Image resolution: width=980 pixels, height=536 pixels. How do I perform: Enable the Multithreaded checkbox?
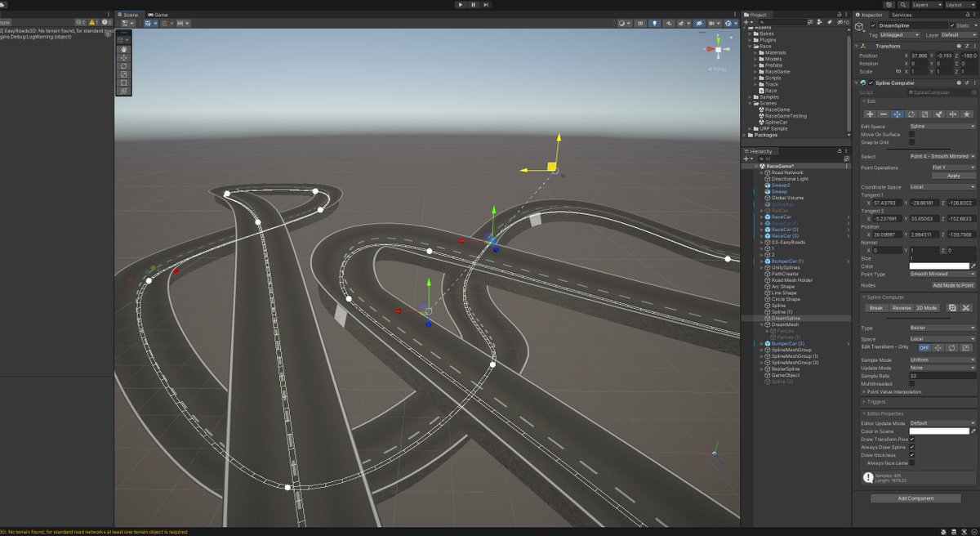pos(912,383)
